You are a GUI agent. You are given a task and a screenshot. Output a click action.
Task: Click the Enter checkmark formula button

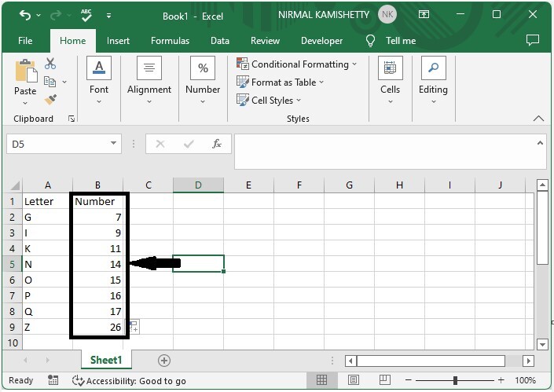(x=189, y=144)
